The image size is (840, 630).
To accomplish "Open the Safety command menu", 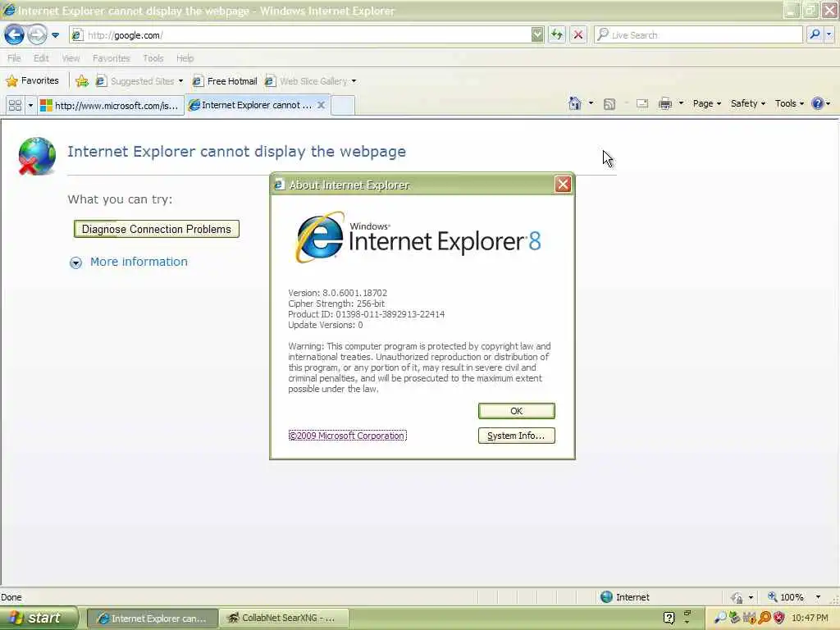I will 748,103.
